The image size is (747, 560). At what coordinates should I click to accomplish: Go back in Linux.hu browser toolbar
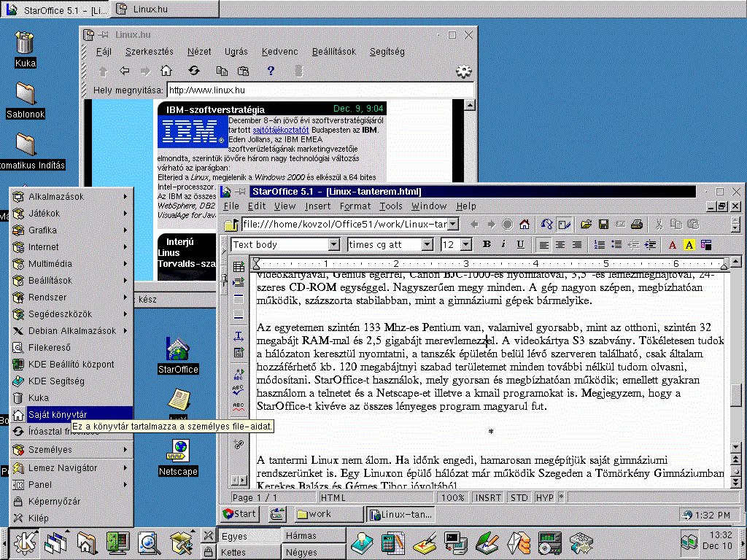pyautogui.click(x=124, y=71)
